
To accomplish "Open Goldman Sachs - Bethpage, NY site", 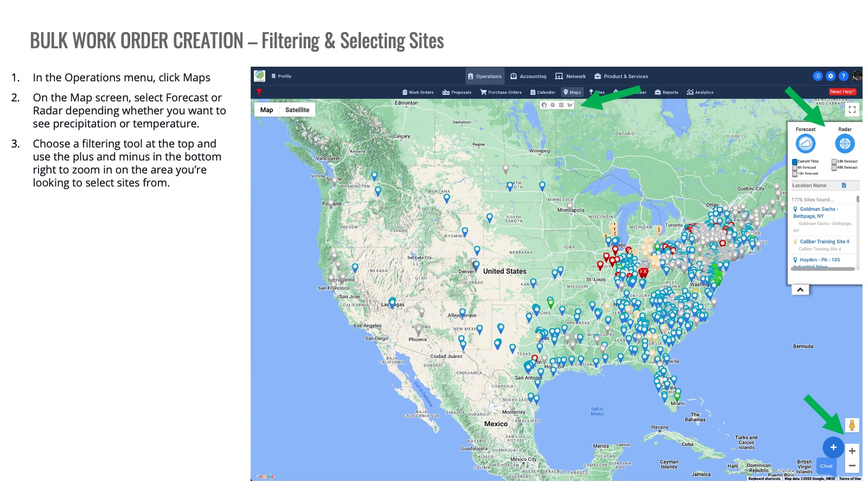I will pyautogui.click(x=818, y=213).
